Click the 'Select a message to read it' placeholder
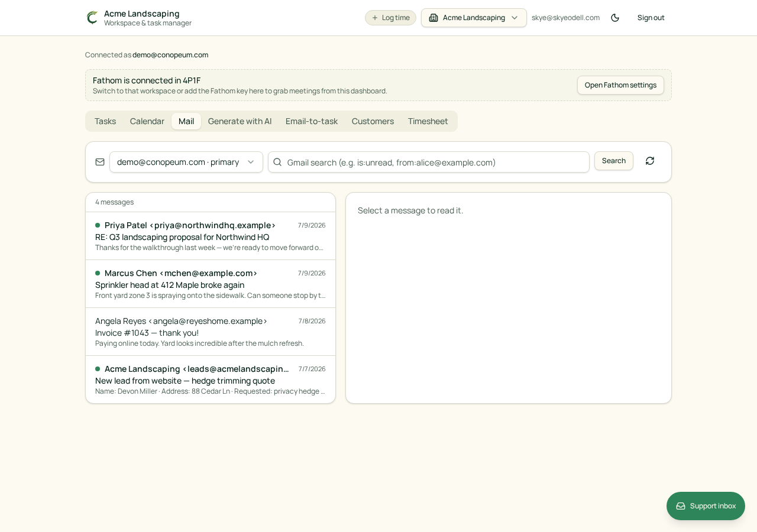The width and height of the screenshot is (757, 532). pyautogui.click(x=410, y=210)
